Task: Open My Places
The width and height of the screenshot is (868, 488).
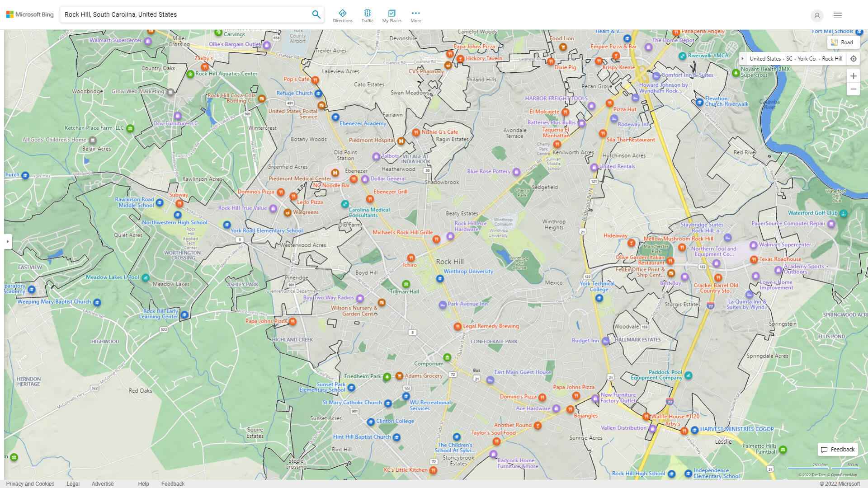Action: pyautogui.click(x=392, y=15)
